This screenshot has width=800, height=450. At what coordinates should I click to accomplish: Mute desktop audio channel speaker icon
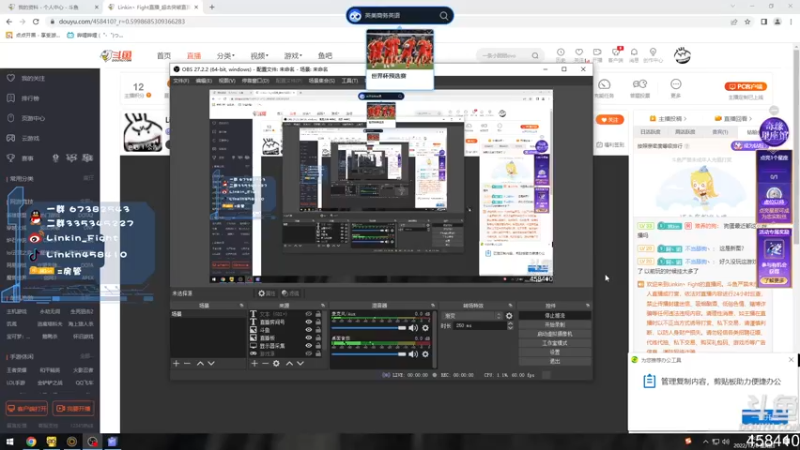[413, 354]
